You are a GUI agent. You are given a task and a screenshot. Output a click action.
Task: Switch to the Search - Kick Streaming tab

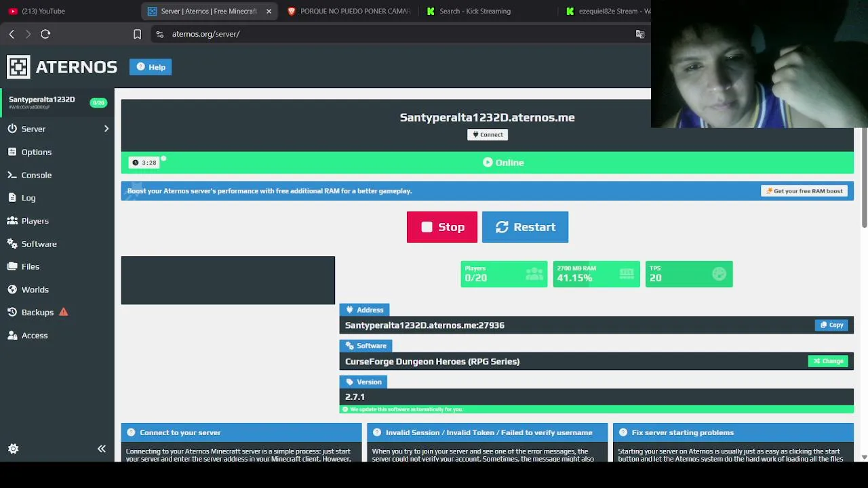pyautogui.click(x=486, y=11)
